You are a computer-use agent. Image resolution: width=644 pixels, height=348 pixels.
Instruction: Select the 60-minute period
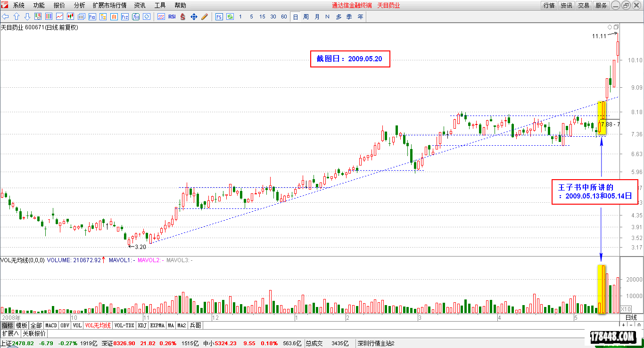point(284,17)
